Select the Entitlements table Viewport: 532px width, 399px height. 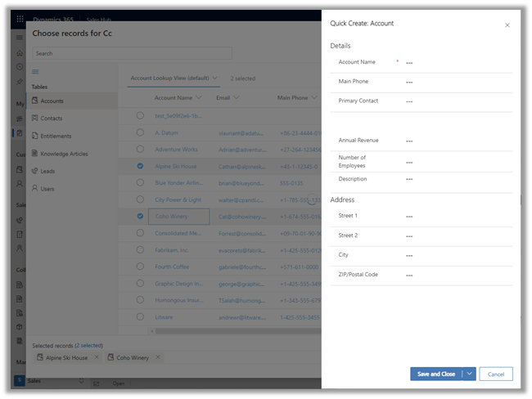click(x=55, y=136)
